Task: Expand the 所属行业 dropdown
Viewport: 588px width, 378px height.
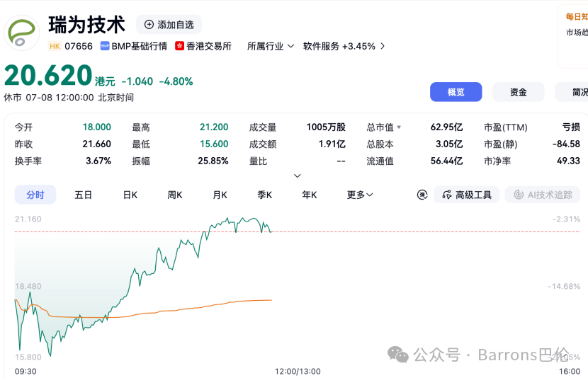Action: [x=270, y=46]
